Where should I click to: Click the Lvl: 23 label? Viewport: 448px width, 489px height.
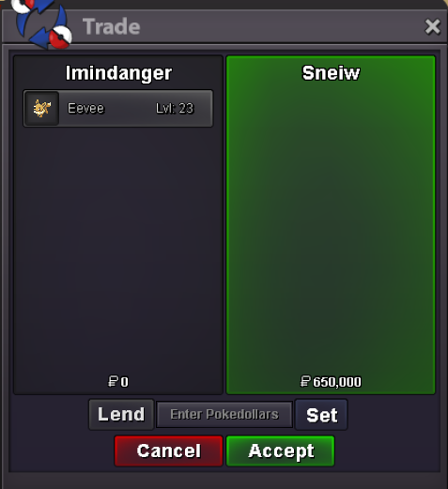[x=175, y=108]
